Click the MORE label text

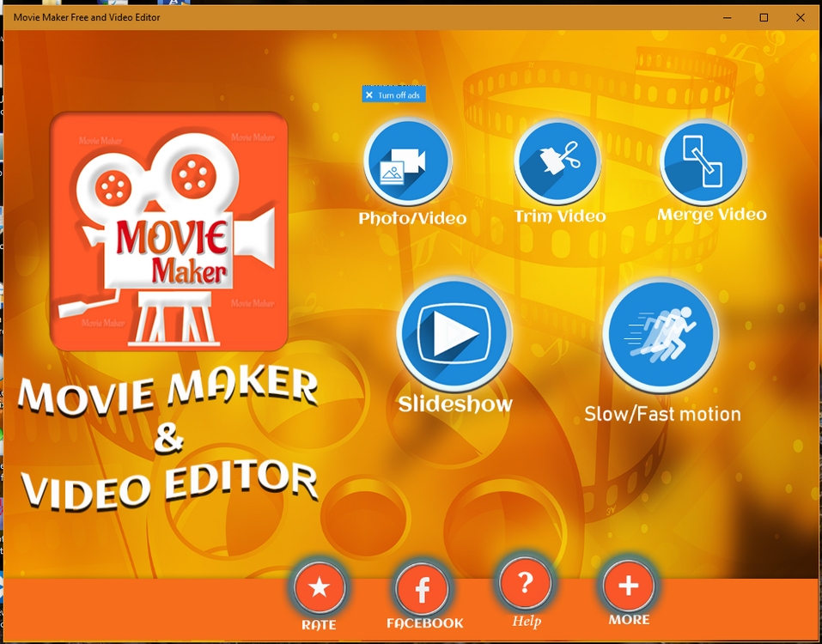point(629,620)
